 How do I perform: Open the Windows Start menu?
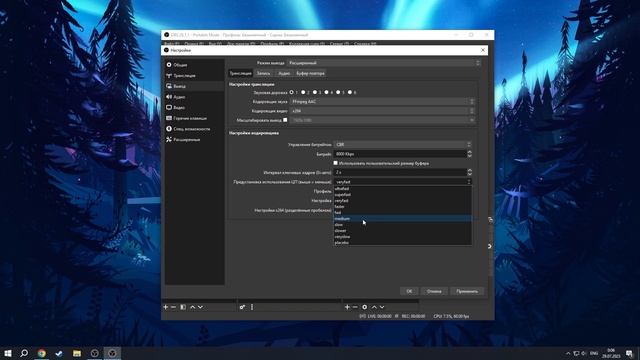pos(8,353)
